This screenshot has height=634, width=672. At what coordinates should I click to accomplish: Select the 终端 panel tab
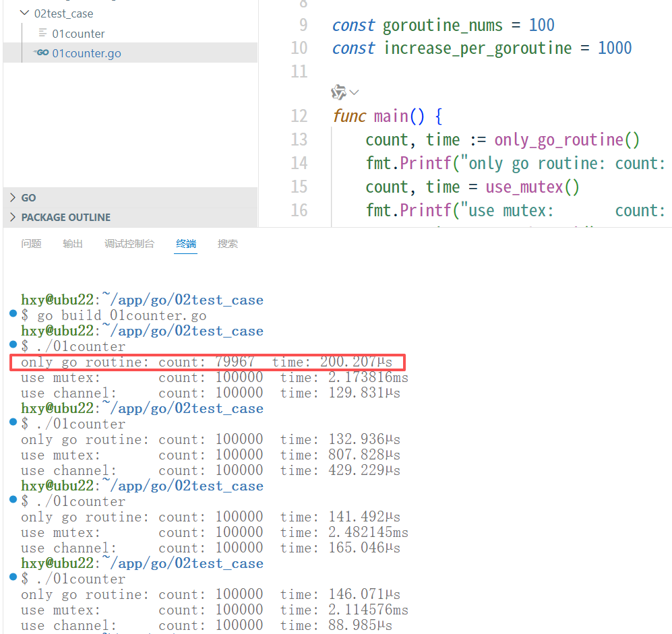tap(186, 244)
